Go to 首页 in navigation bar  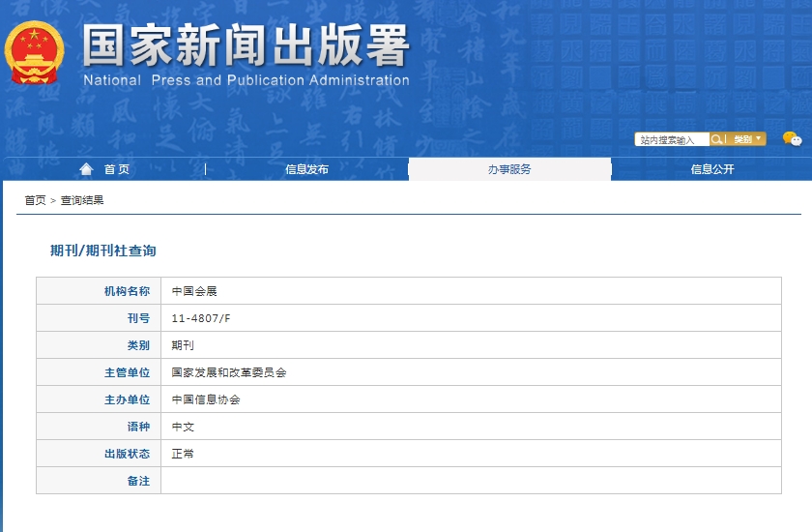(x=117, y=169)
